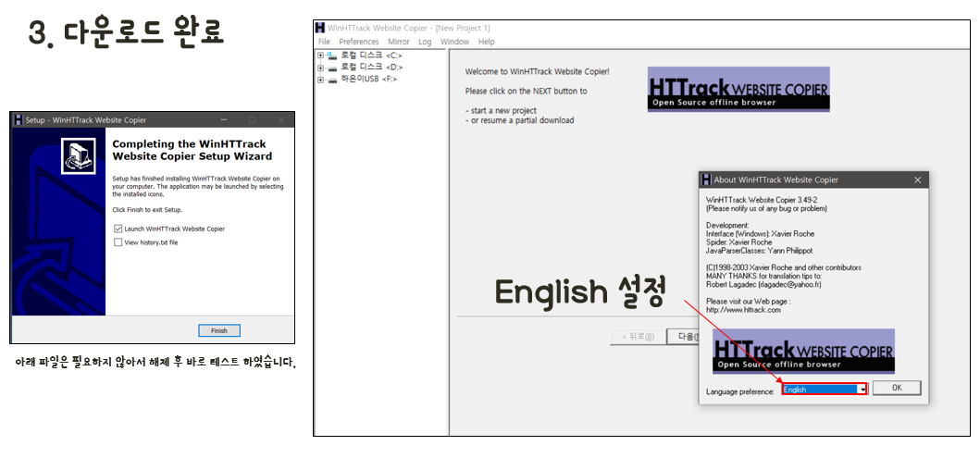Image resolution: width=980 pixels, height=458 pixels.
Task: Click the Welcome to WinHTTrack Website Copier text
Action: (537, 72)
